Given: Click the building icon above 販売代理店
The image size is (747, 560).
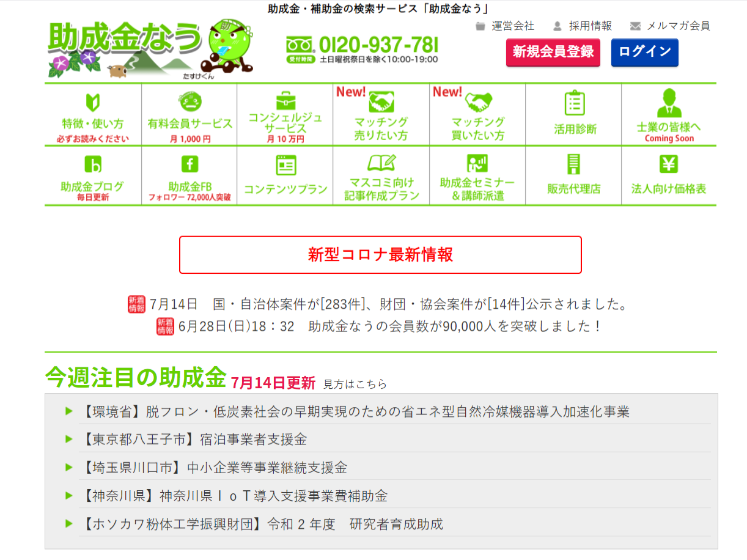Looking at the screenshot, I should pos(573,164).
